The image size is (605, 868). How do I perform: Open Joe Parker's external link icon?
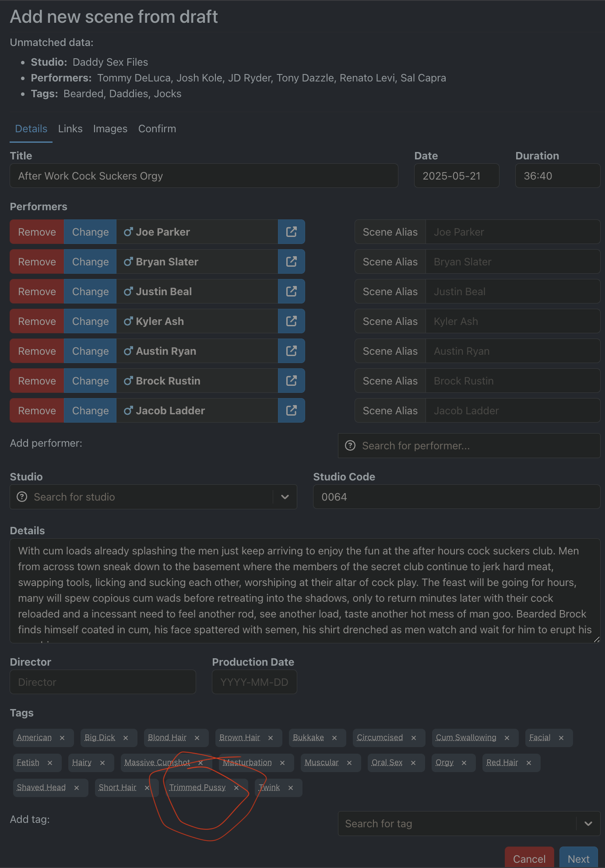pos(291,232)
